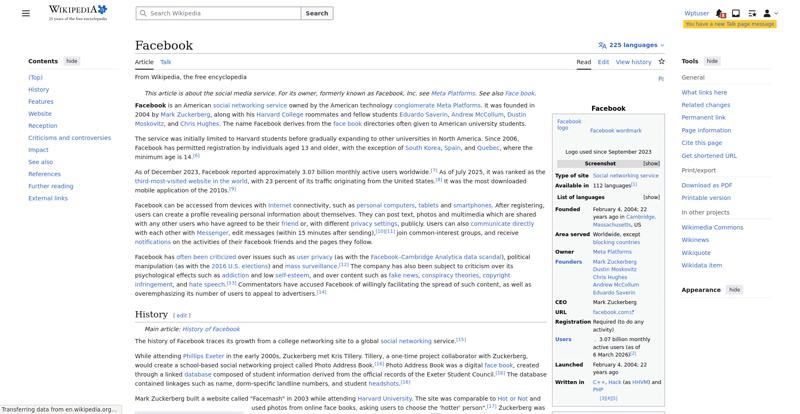Show the Screenshot section in infobox

point(651,163)
